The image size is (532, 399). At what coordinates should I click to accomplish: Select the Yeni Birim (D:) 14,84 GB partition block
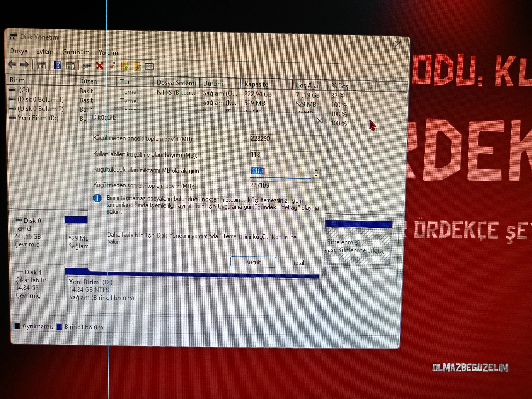[x=193, y=296]
